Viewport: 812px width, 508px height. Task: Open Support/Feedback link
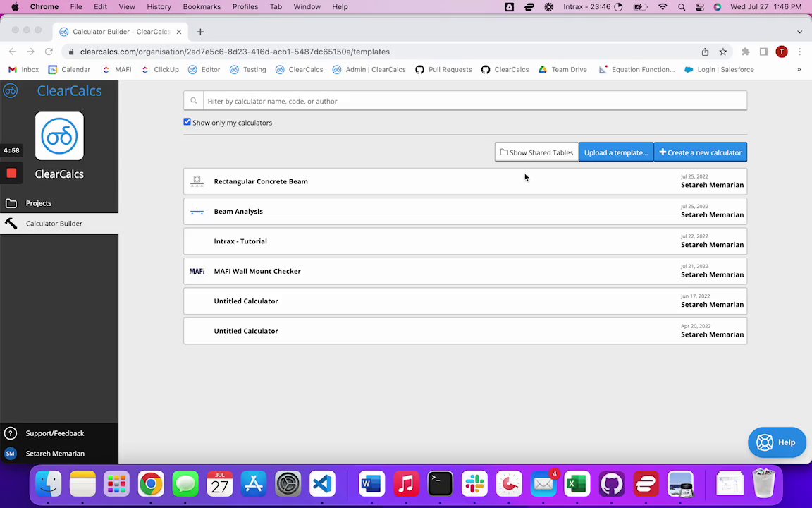(55, 433)
